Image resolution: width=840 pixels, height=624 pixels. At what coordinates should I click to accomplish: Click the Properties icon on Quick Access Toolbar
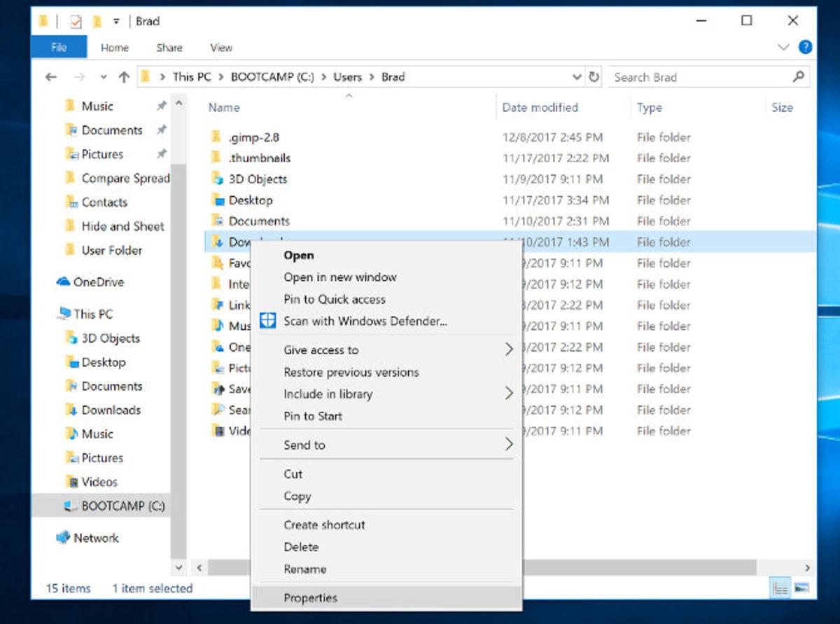pos(76,22)
